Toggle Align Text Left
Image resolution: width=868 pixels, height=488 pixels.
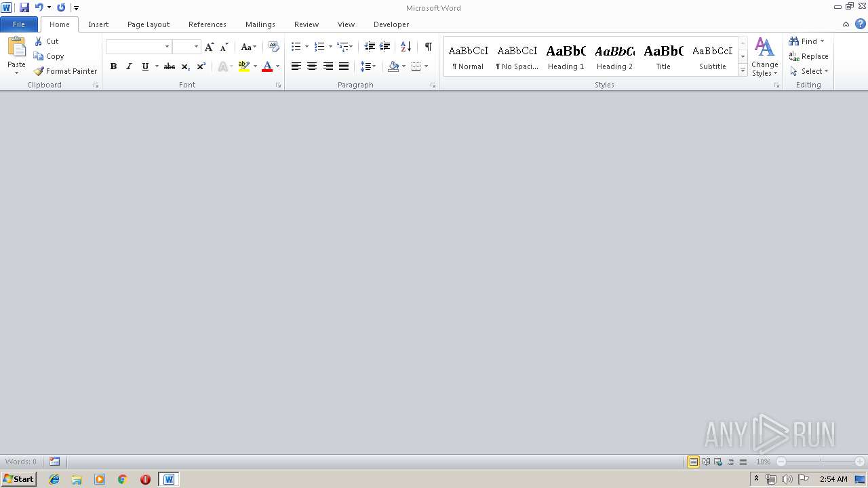296,66
